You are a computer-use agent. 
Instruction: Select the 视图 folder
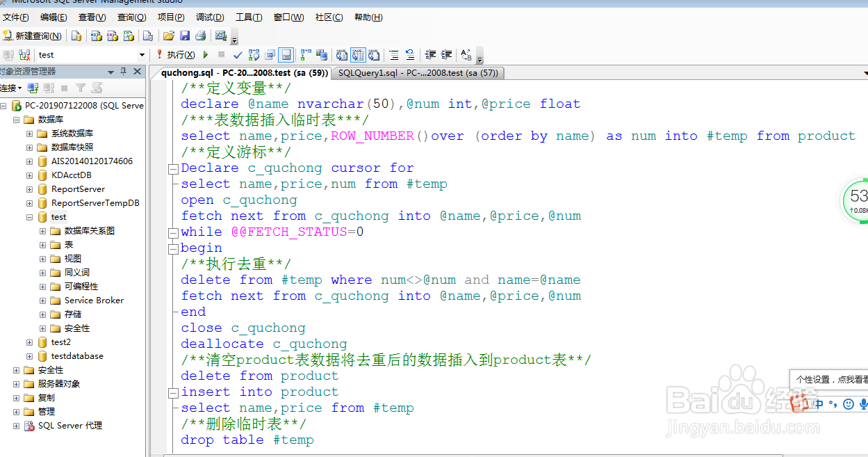point(73,259)
